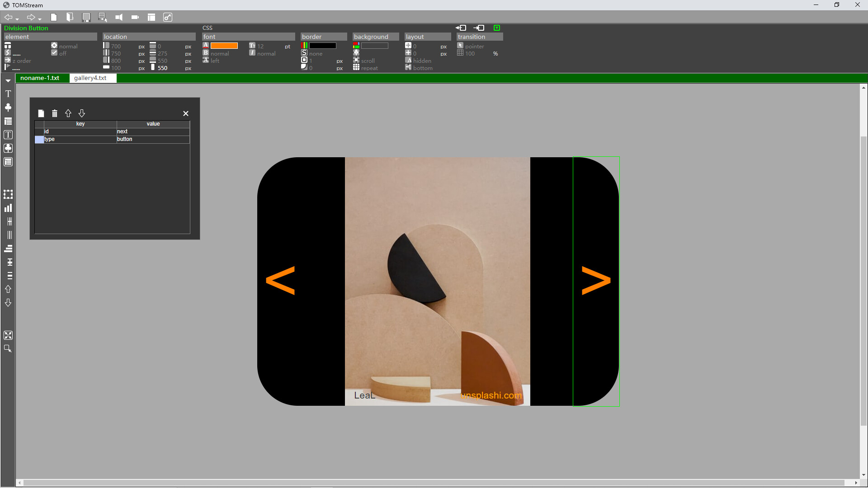This screenshot has height=488, width=868.
Task: Click the orange font color swatch
Action: tap(224, 45)
